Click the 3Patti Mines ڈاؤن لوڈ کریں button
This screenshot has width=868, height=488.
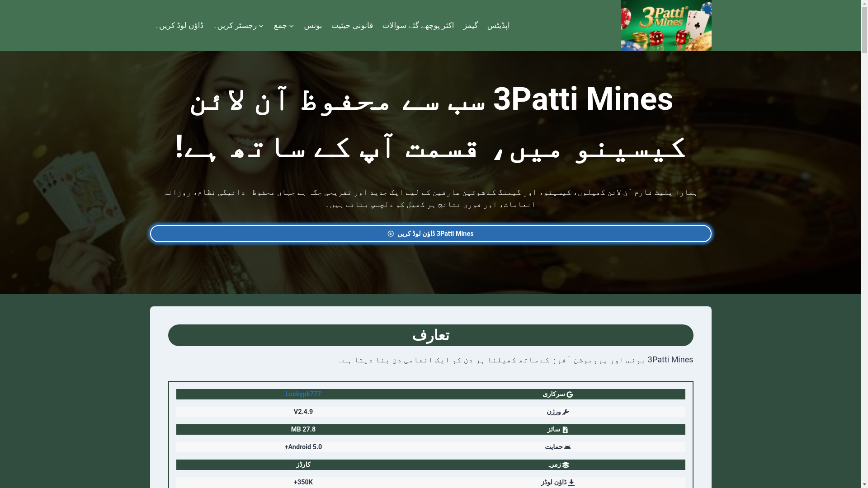430,234
